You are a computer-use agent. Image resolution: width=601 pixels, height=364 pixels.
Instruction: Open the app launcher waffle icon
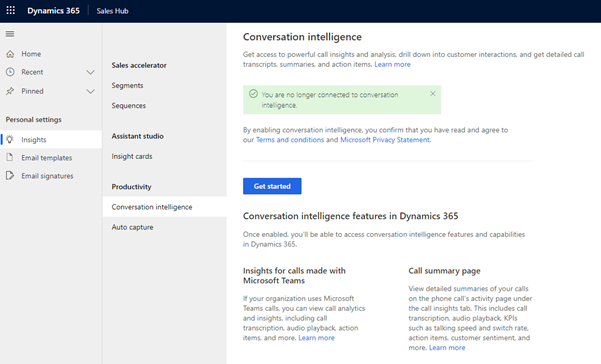point(11,10)
